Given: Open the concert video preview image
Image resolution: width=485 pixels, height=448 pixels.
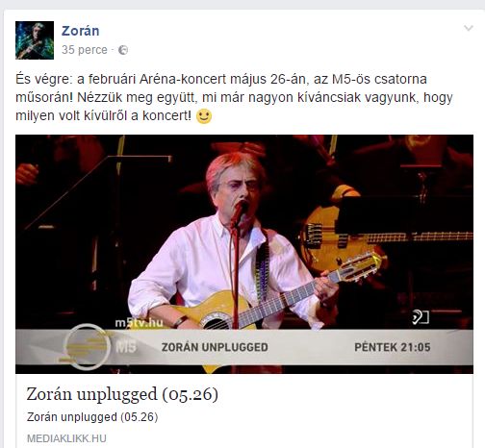Looking at the screenshot, I should pyautogui.click(x=244, y=254).
